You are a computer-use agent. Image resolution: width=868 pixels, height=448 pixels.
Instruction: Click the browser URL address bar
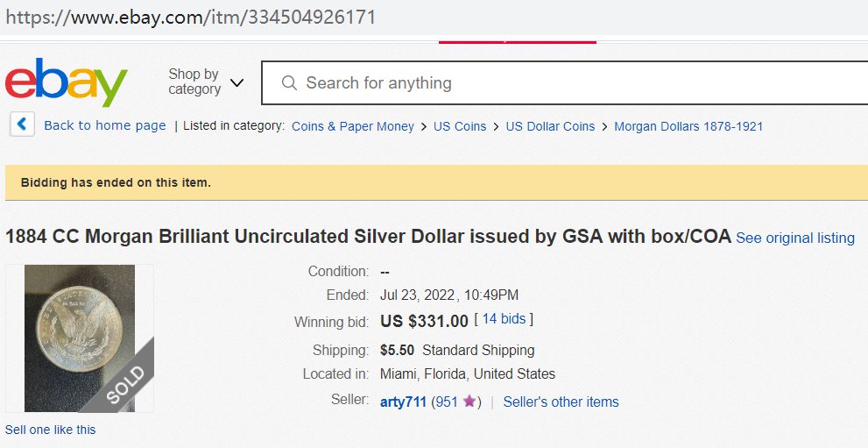[350, 17]
